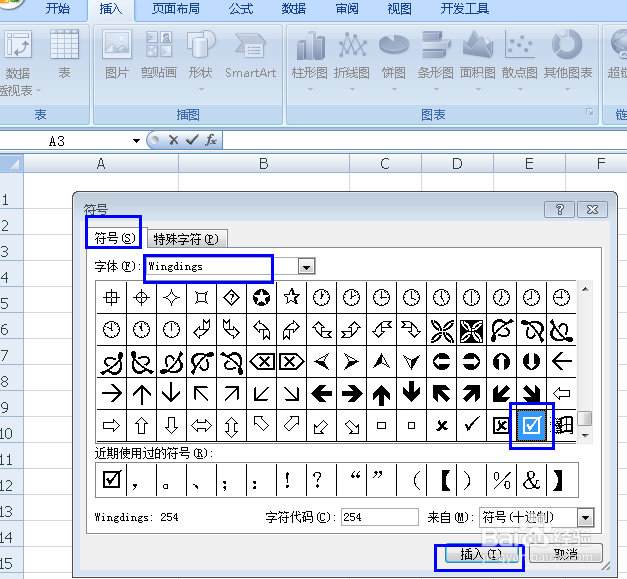This screenshot has height=579, width=627.
Task: Switch to the 开始 (Home) ribbon tab
Action: (57, 8)
